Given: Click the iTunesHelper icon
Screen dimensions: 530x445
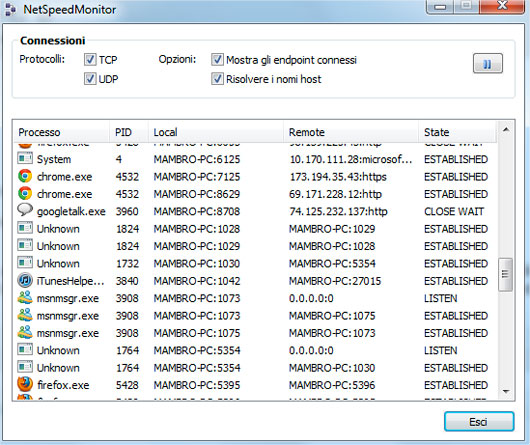Looking at the screenshot, I should [25, 280].
